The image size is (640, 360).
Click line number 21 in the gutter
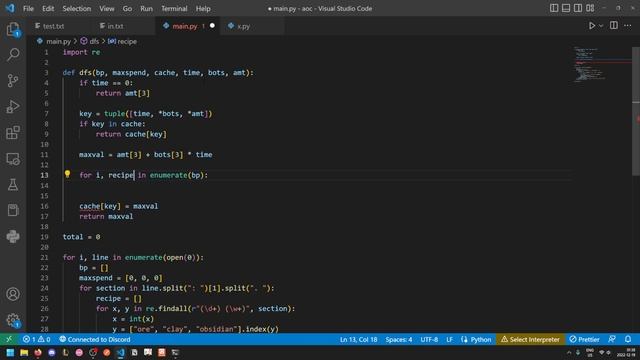[x=44, y=257]
